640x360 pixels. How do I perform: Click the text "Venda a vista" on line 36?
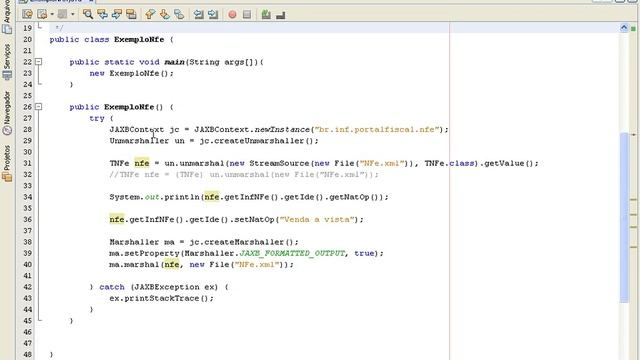(317, 220)
